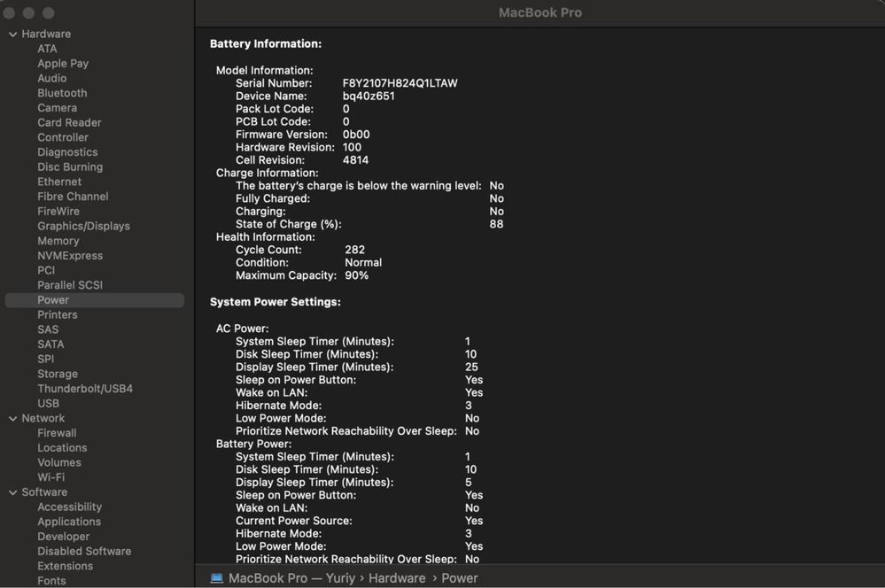Show Wi-Fi information
The height and width of the screenshot is (588, 885).
tap(50, 477)
